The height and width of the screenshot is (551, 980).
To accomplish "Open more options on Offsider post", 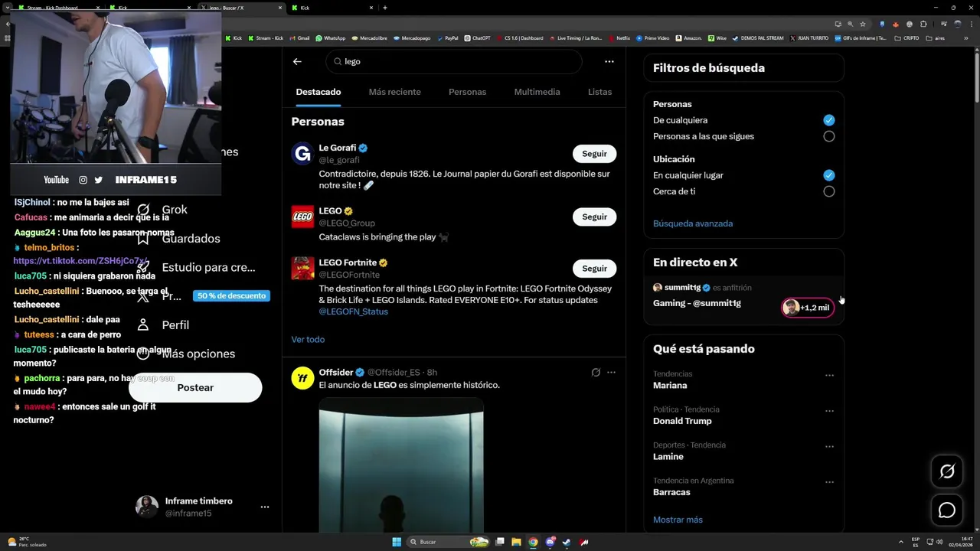I will [611, 373].
